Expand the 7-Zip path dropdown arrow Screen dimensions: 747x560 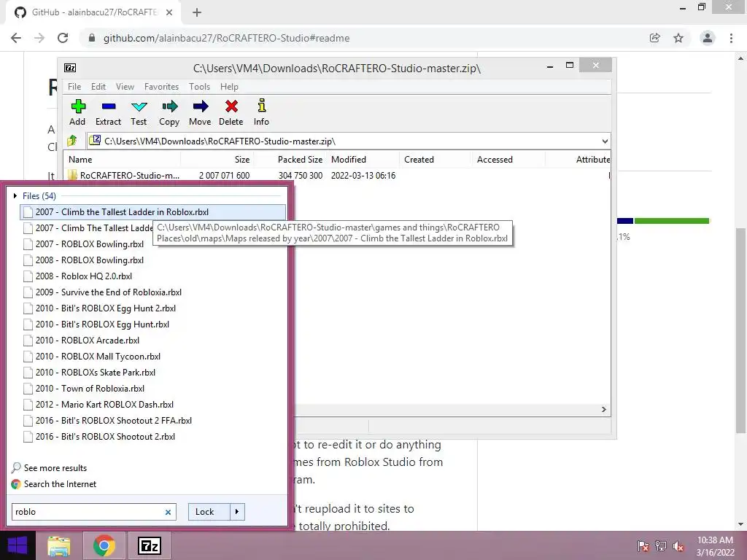(x=605, y=141)
